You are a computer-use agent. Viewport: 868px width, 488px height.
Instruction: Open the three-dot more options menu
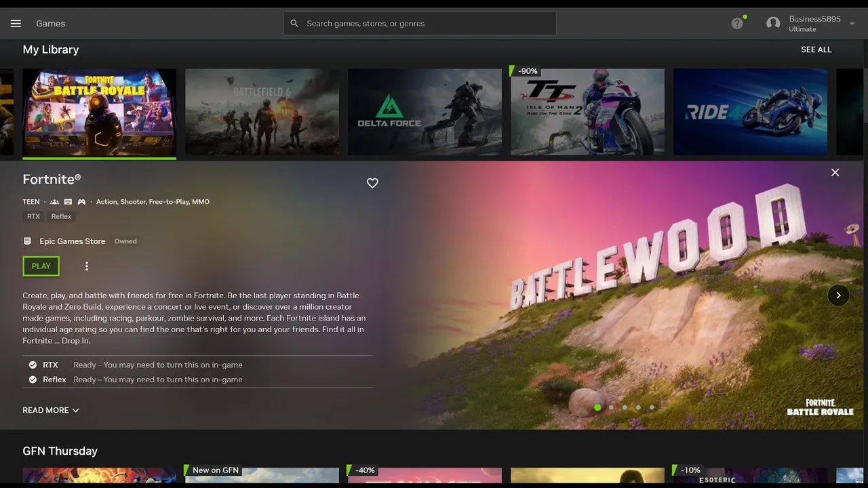87,266
